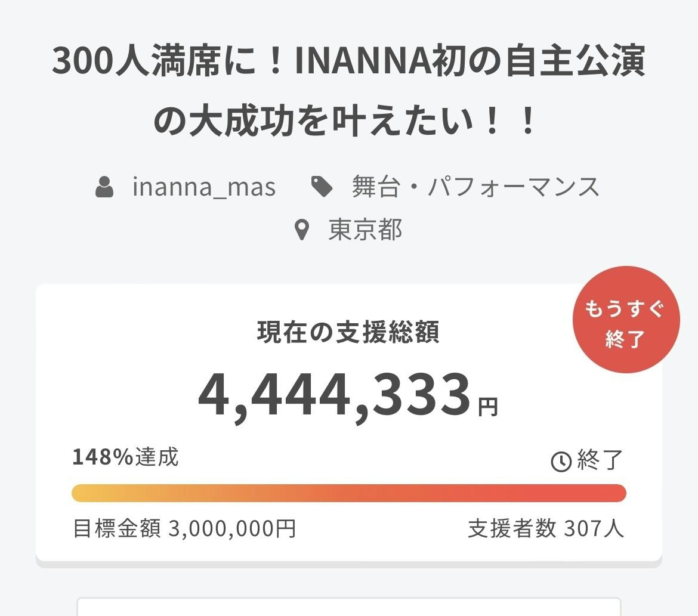
Task: Select the 東京都 location link
Action: coord(365,230)
